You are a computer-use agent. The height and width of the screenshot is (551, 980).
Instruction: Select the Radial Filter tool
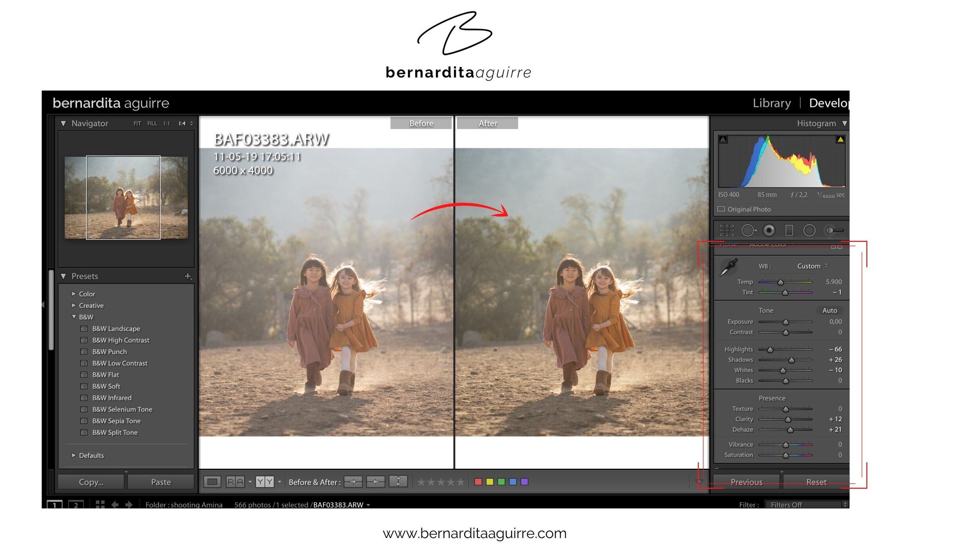tap(809, 230)
